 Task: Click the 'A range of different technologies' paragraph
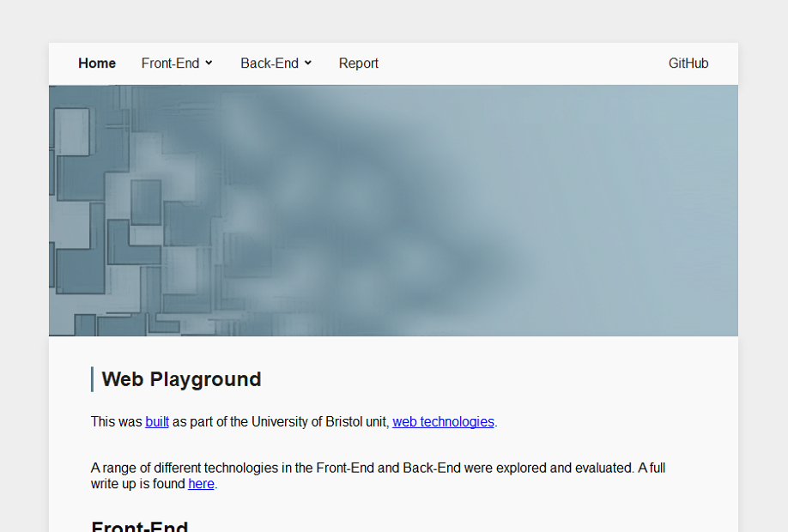(x=378, y=475)
